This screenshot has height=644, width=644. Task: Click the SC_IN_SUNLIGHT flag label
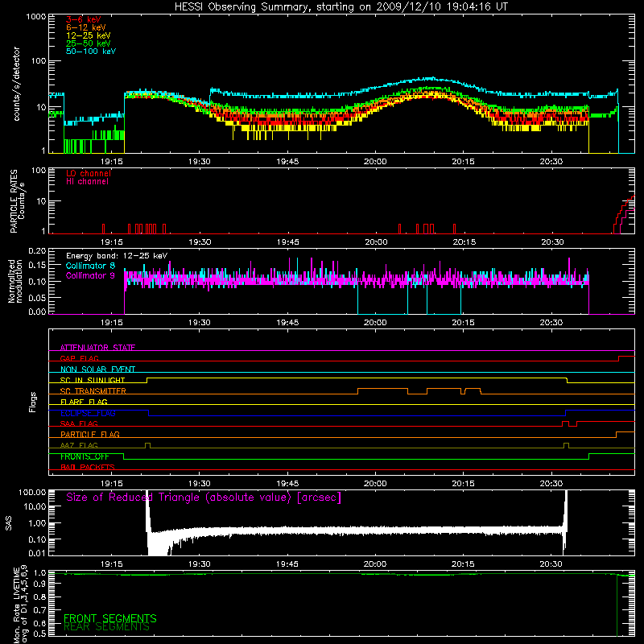[93, 380]
